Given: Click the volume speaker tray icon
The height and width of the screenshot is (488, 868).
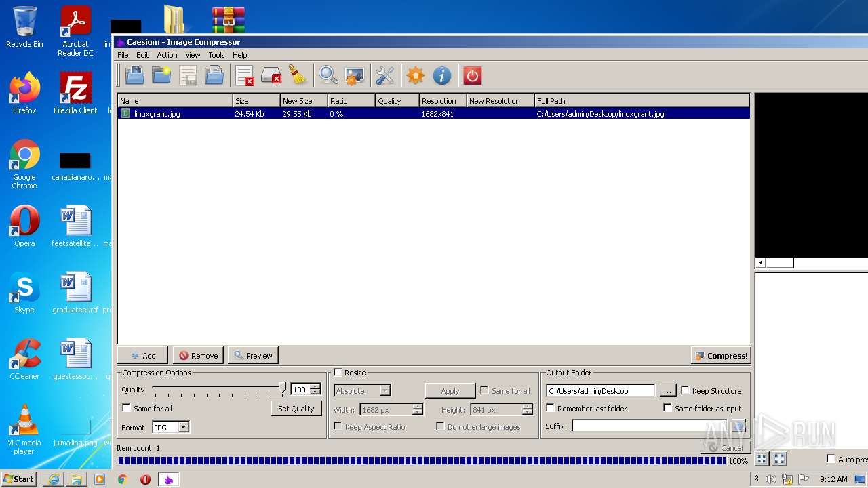Looking at the screenshot, I should click(771, 479).
